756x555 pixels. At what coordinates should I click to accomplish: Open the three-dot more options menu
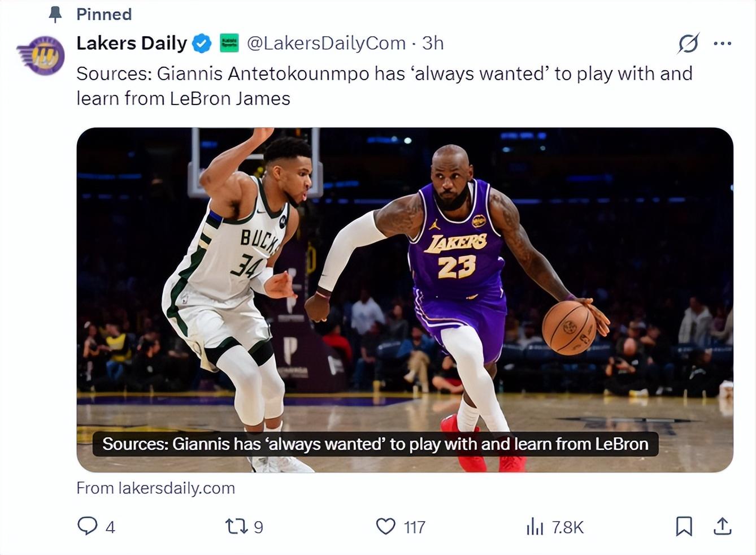(x=722, y=44)
